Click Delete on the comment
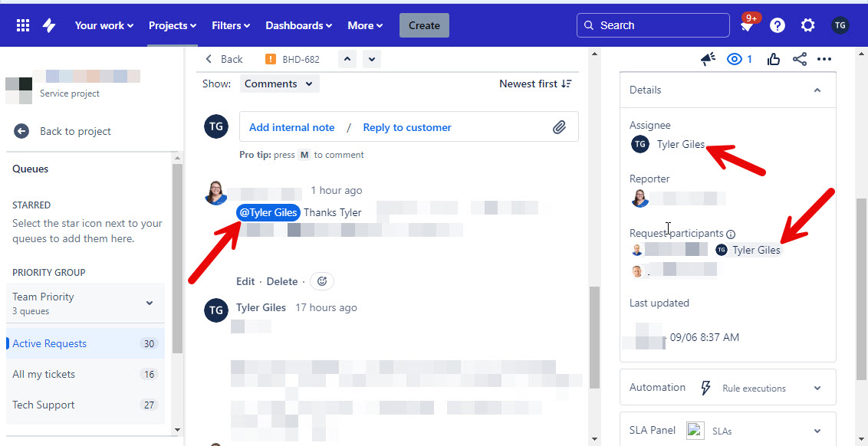 [282, 281]
